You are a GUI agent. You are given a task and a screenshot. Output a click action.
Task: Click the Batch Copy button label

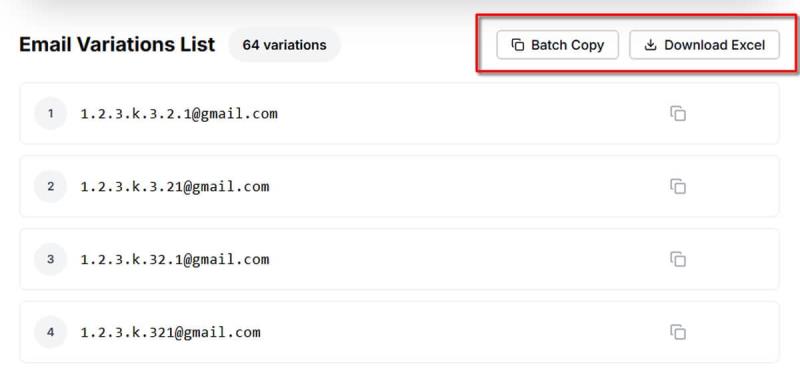[x=567, y=45]
